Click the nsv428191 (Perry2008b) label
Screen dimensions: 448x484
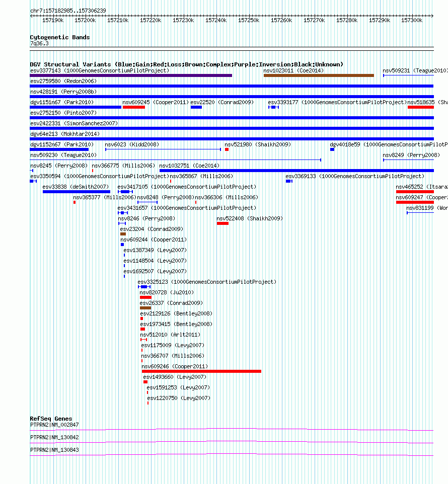63,92
